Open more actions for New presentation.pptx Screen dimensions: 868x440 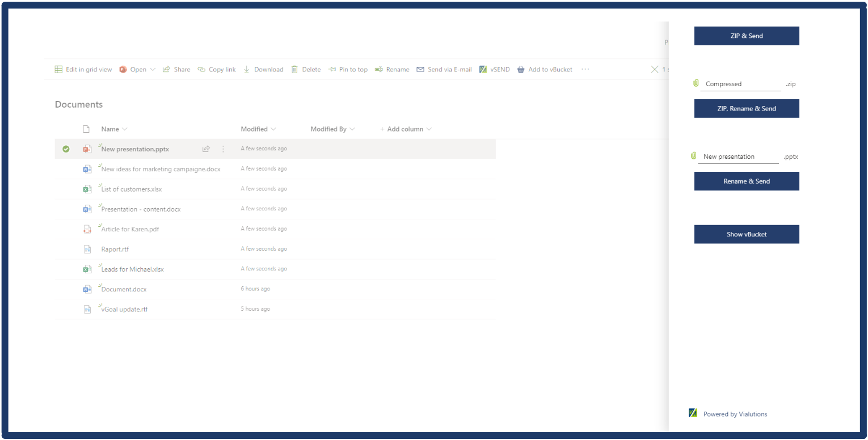pyautogui.click(x=223, y=149)
